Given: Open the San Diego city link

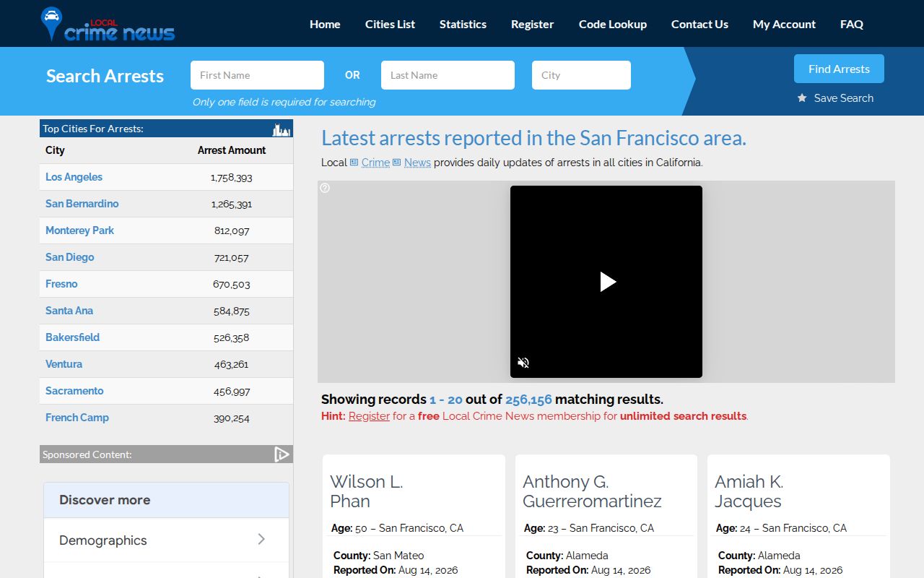Looking at the screenshot, I should pyautogui.click(x=69, y=257).
